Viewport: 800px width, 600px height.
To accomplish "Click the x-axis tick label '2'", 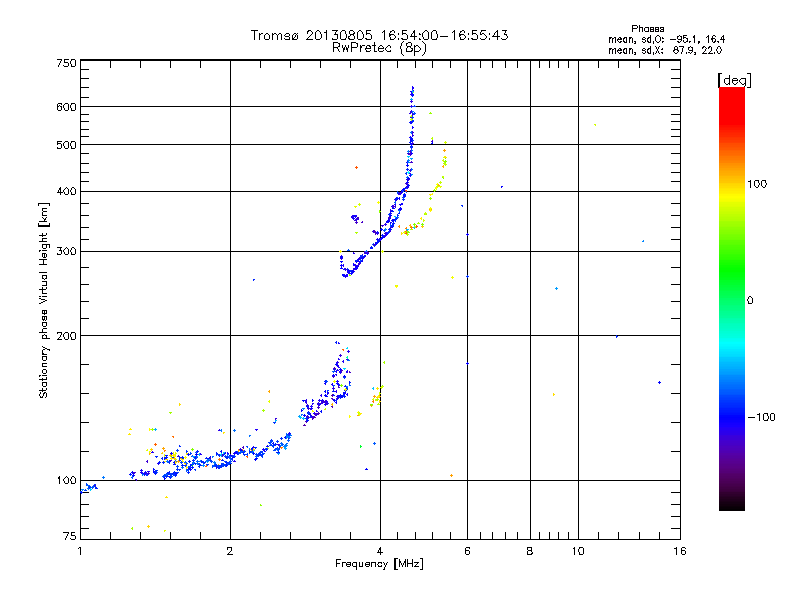I will 230,551.
